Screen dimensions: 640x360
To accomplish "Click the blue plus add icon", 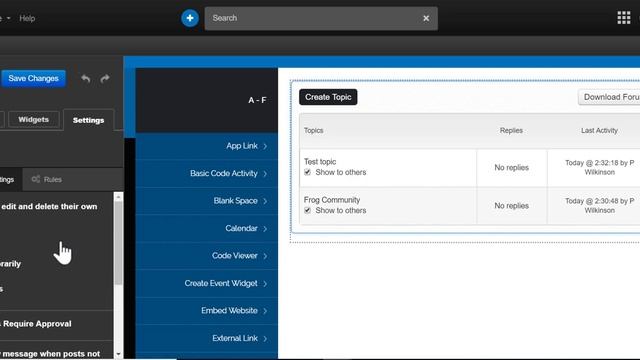I will (190, 18).
